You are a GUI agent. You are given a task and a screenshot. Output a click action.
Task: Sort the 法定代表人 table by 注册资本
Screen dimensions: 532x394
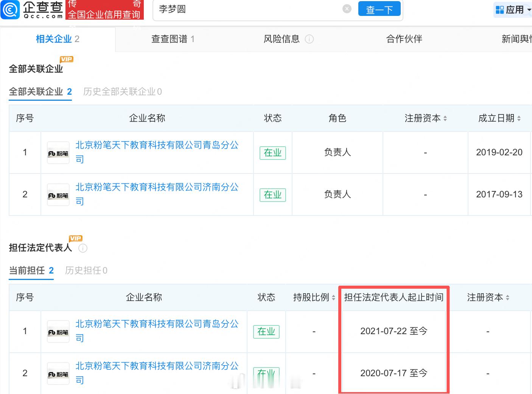coord(507,298)
